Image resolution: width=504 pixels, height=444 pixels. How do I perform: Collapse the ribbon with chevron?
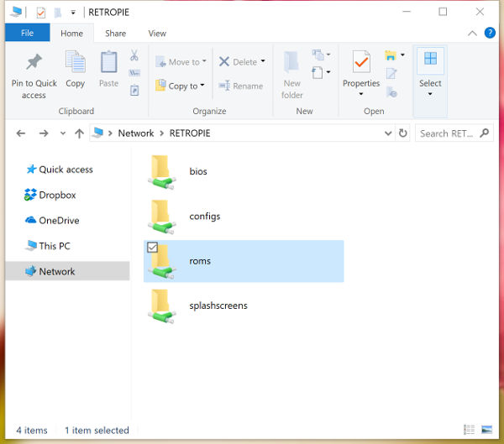[472, 33]
